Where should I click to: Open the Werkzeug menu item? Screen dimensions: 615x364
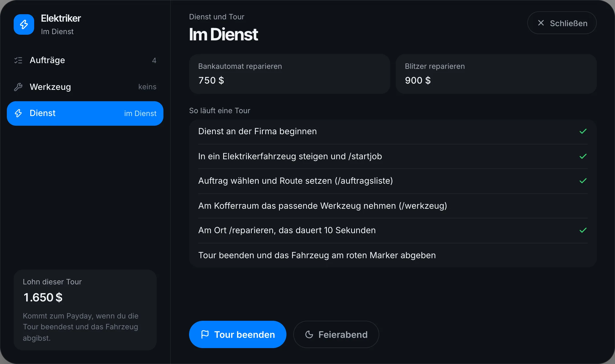(85, 87)
